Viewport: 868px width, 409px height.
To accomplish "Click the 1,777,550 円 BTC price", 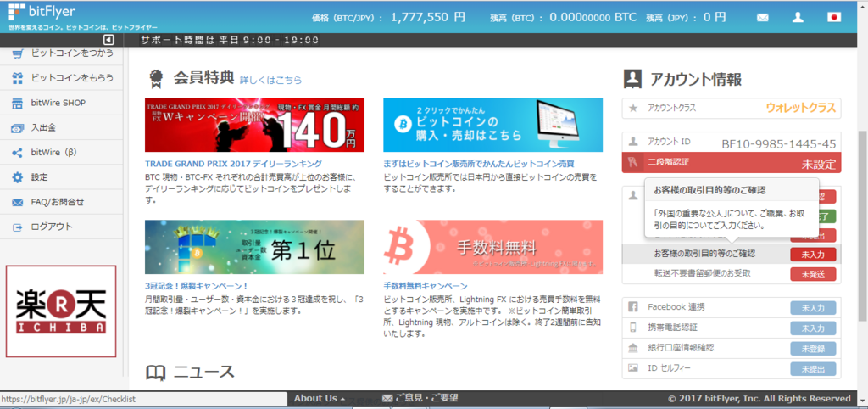I will point(428,17).
